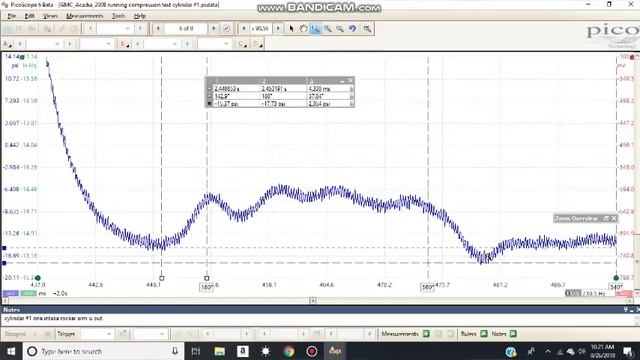The height and width of the screenshot is (360, 640).
Task: Restore the Zoom Overview window
Action: pyautogui.click(x=606, y=218)
